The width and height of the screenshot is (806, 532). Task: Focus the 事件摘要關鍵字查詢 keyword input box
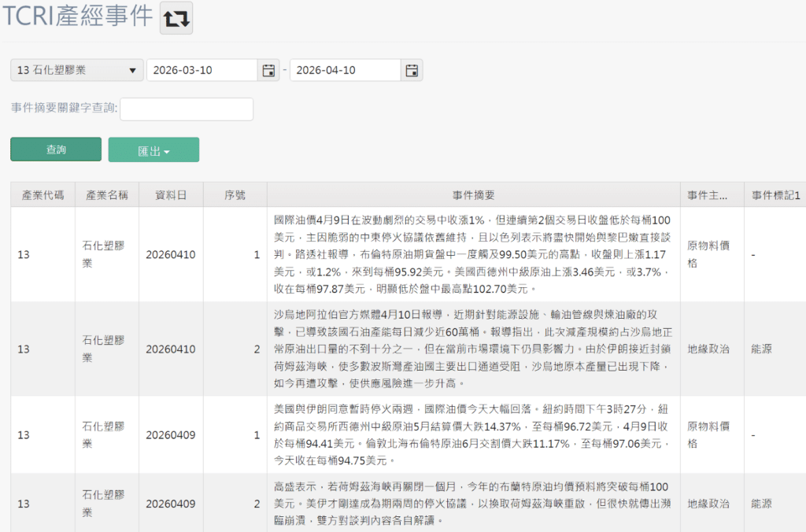click(x=187, y=109)
